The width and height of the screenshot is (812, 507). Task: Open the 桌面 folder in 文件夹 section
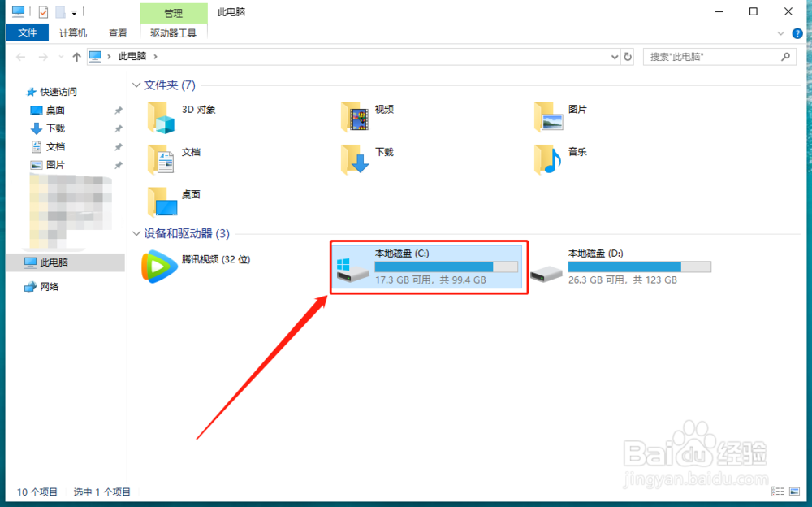162,202
